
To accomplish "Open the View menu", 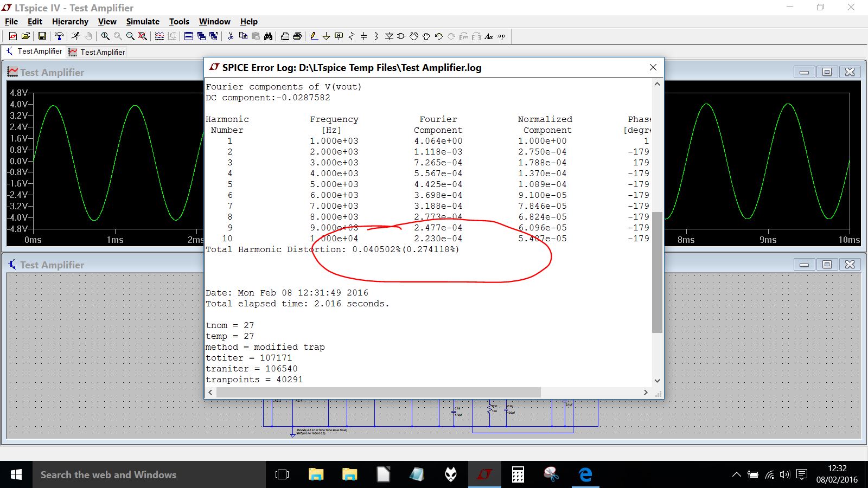I will (x=107, y=22).
